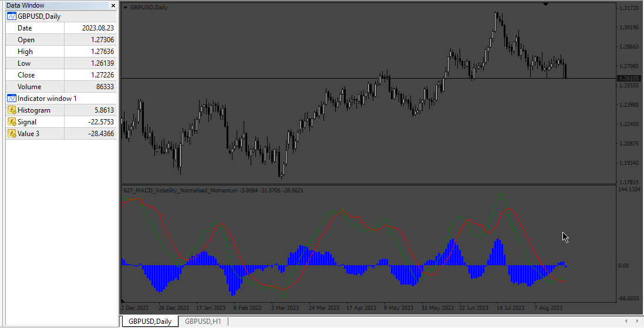Image resolution: width=644 pixels, height=328 pixels.
Task: Select the Value 3 reading -28.4366
Action: tap(101, 133)
